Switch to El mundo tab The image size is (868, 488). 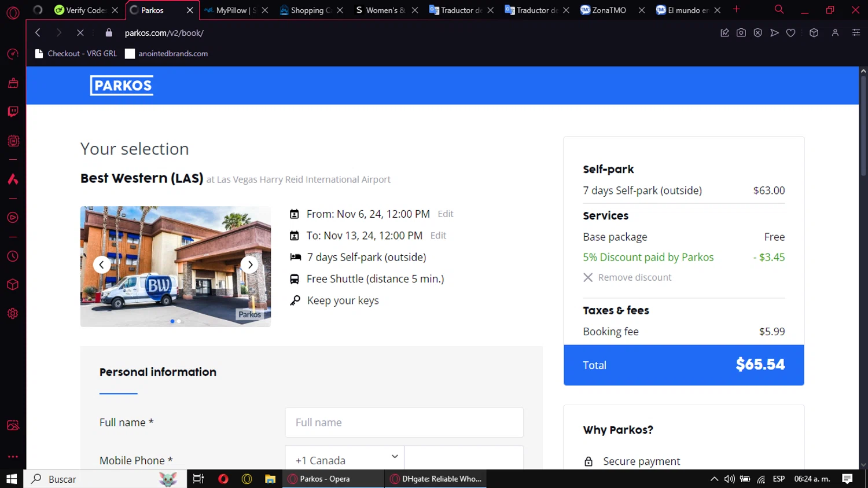coord(687,10)
